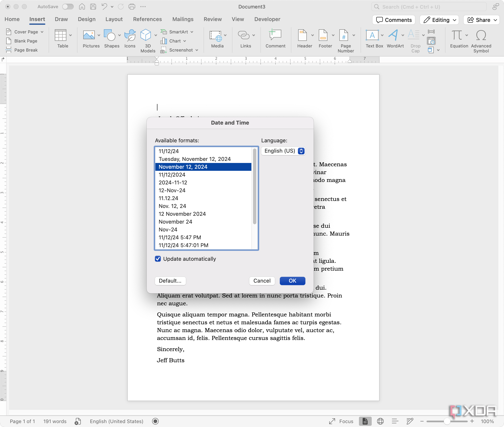
Task: Insert a Table from the ribbon
Action: click(60, 35)
